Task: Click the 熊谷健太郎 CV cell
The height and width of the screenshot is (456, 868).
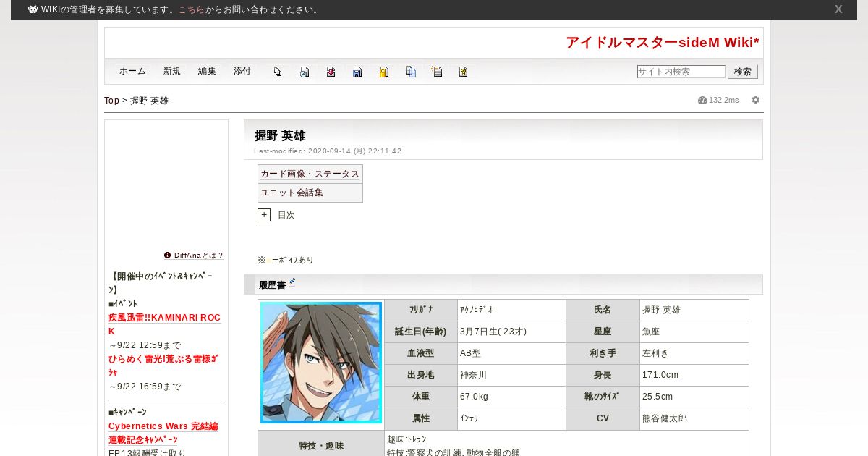Action: [694, 418]
